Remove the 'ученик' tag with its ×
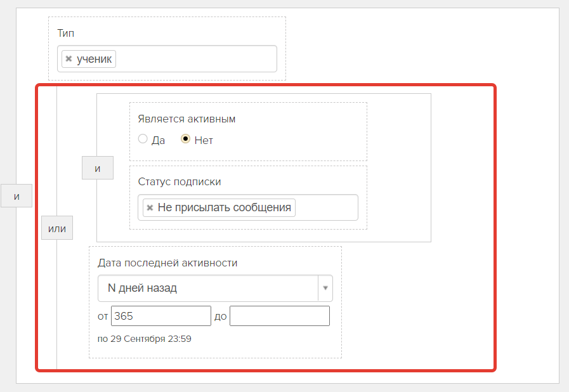This screenshot has width=569, height=392. (x=69, y=59)
